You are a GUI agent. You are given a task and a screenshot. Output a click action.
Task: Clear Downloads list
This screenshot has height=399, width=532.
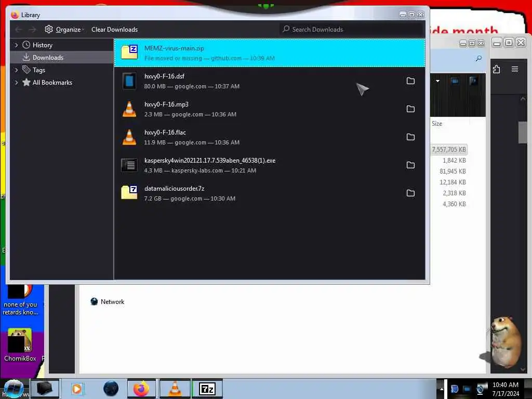(x=114, y=30)
